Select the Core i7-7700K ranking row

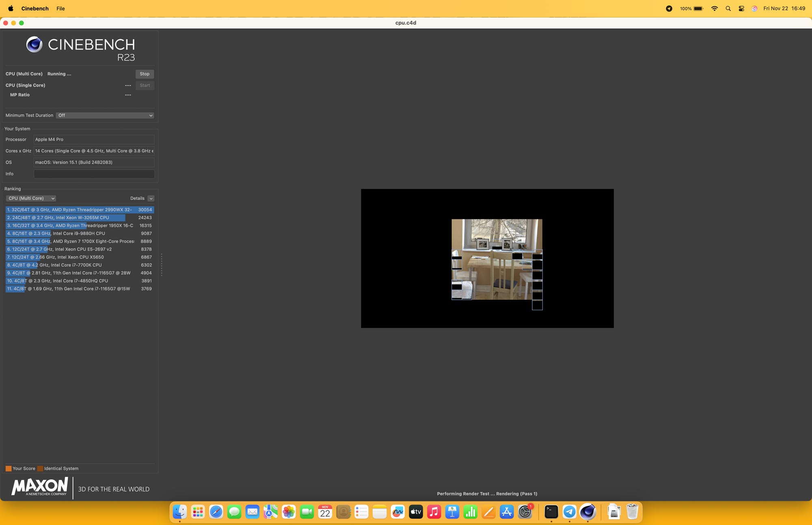pos(80,265)
